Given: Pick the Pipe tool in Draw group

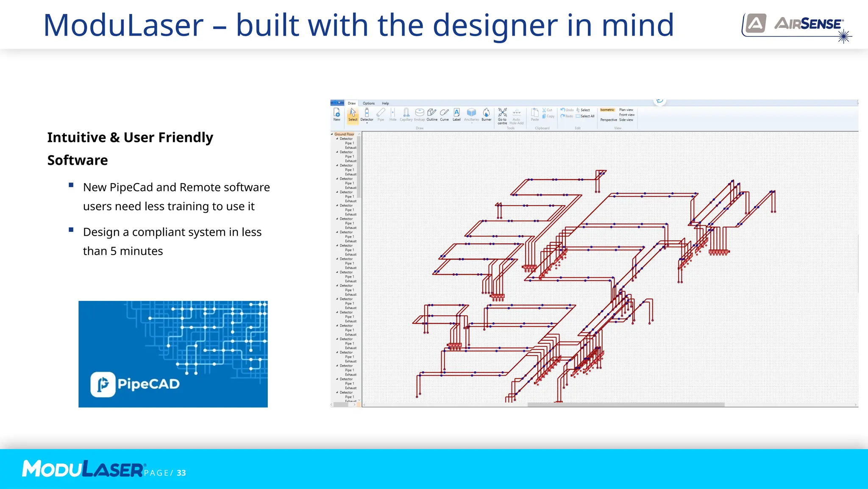Looking at the screenshot, I should pyautogui.click(x=381, y=114).
